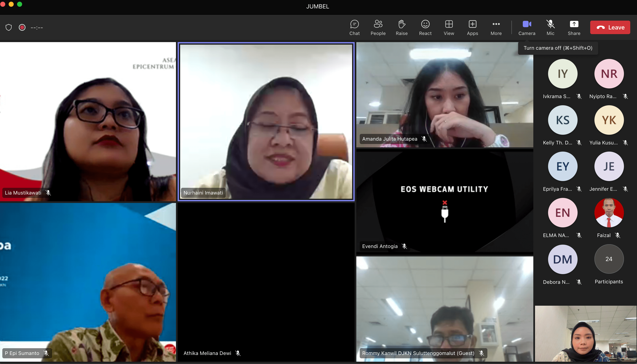Viewport: 637px width, 364px height.
Task: Open the People list
Action: [378, 27]
